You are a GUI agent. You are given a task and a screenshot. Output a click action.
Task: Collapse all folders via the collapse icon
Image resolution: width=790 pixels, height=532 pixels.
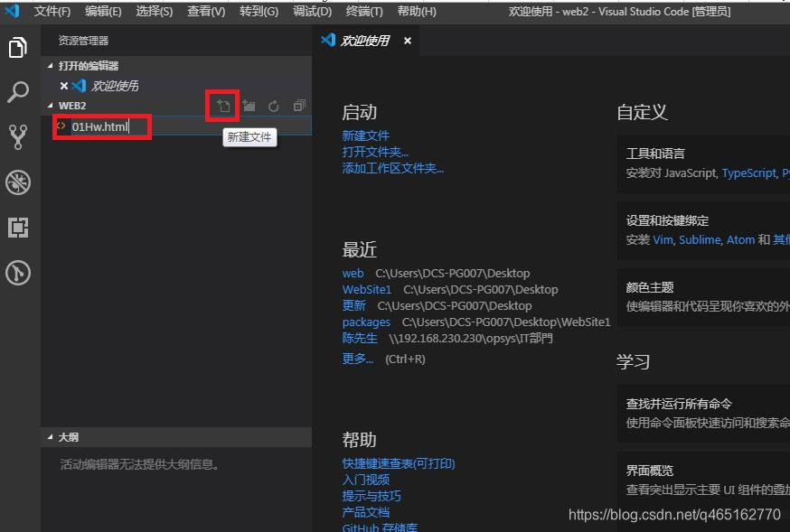point(298,105)
